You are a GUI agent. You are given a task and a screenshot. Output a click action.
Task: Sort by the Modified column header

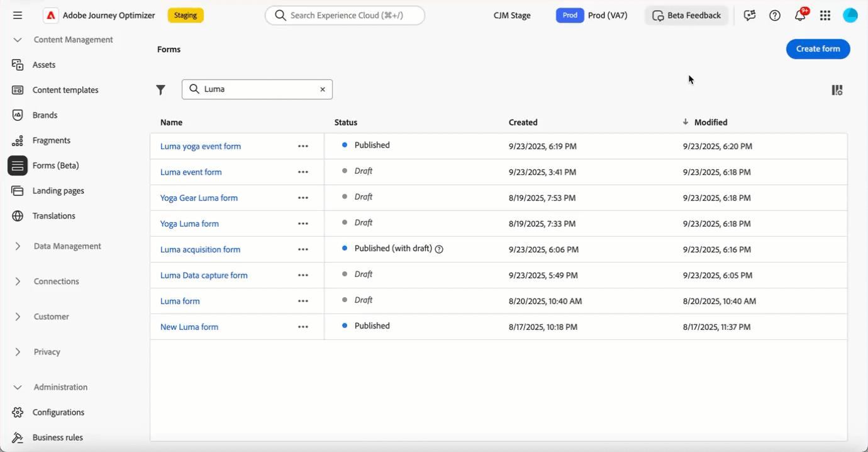pyautogui.click(x=711, y=122)
